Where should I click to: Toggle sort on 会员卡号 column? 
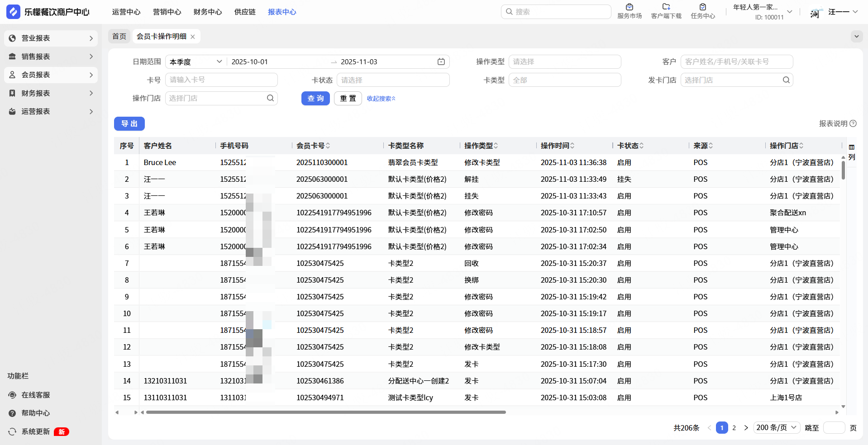coord(328,146)
